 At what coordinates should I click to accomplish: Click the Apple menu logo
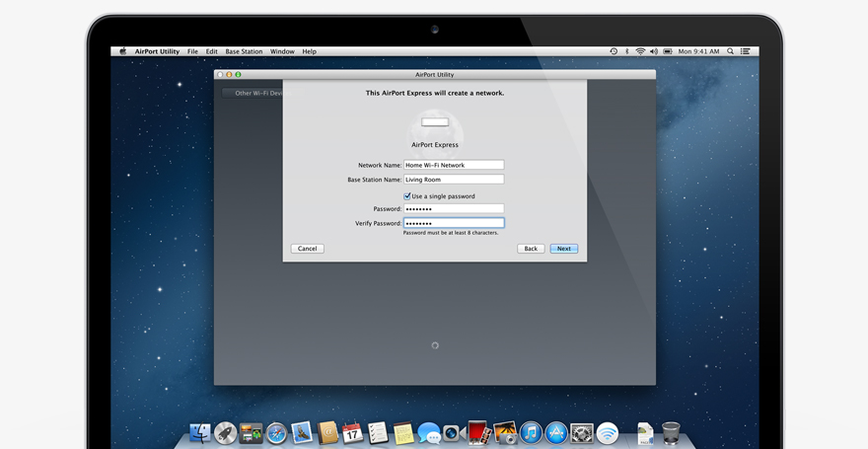pyautogui.click(x=123, y=51)
